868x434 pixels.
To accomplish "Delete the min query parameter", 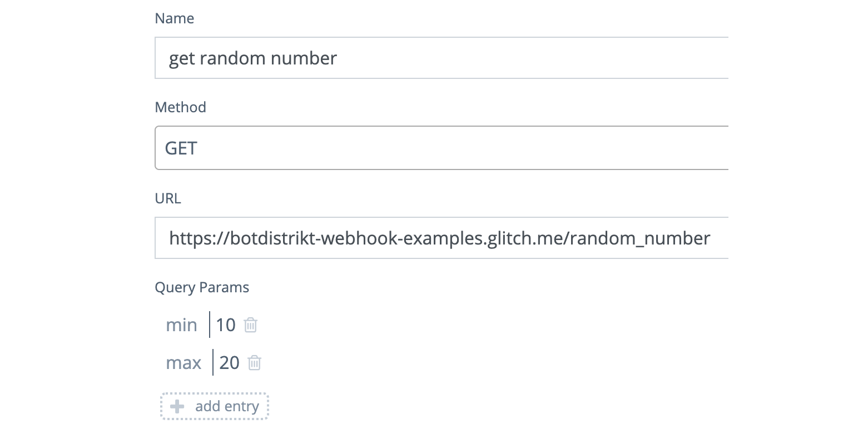I will pyautogui.click(x=251, y=325).
